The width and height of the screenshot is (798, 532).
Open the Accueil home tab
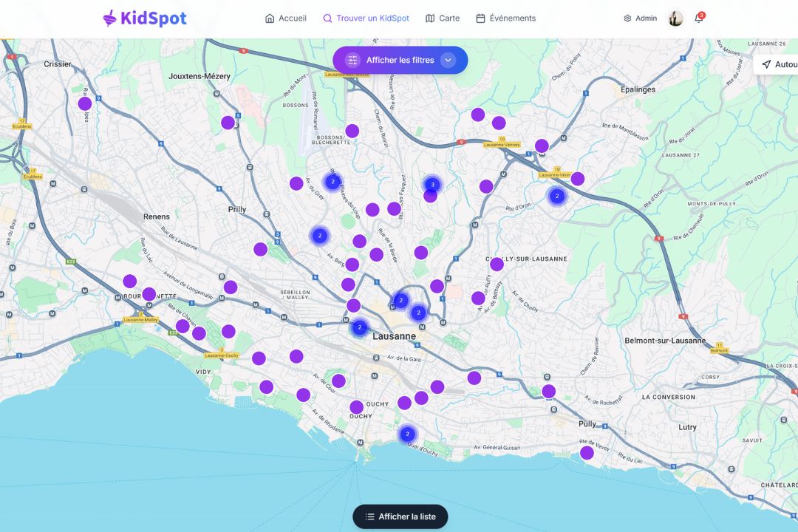tap(285, 18)
